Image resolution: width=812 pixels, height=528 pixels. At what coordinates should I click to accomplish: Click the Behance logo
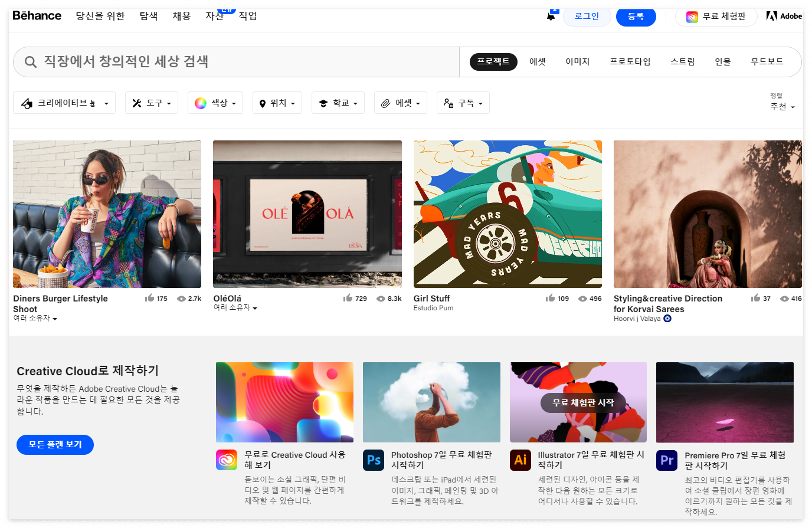point(37,16)
